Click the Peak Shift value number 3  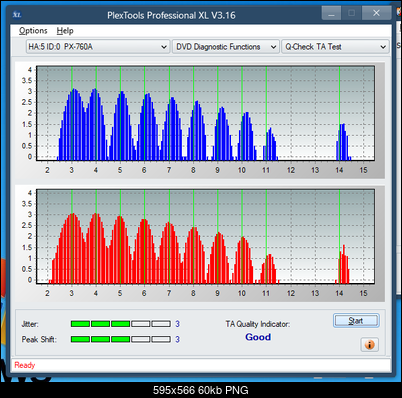pos(178,339)
